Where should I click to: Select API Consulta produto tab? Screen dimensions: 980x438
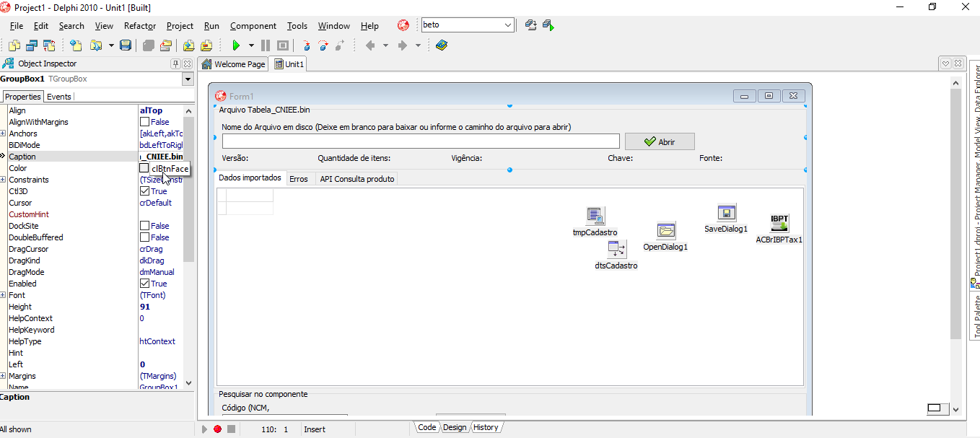tap(357, 179)
